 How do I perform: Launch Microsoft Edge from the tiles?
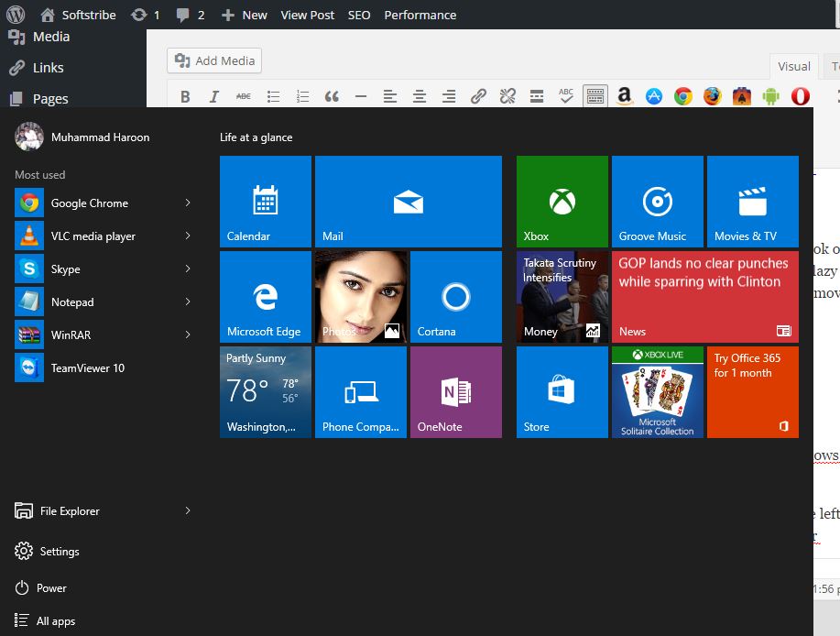[266, 297]
